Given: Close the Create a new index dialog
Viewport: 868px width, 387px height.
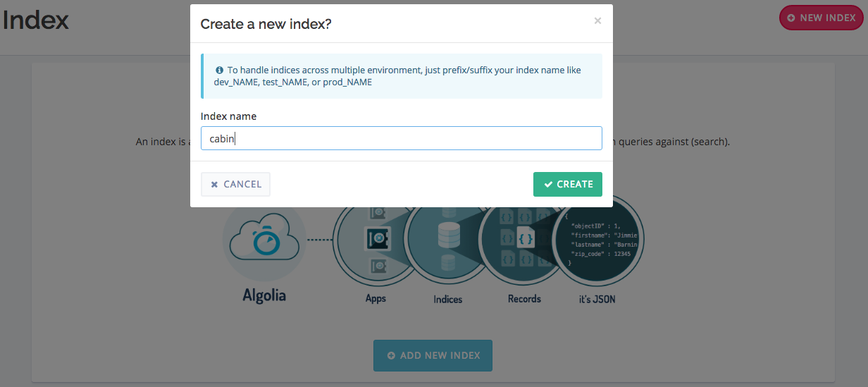Looking at the screenshot, I should pyautogui.click(x=597, y=21).
